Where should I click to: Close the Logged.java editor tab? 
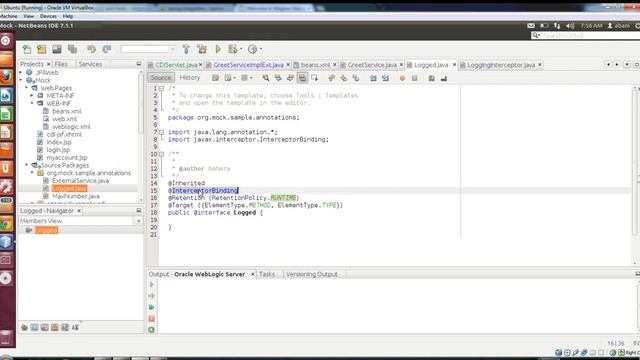tap(454, 64)
